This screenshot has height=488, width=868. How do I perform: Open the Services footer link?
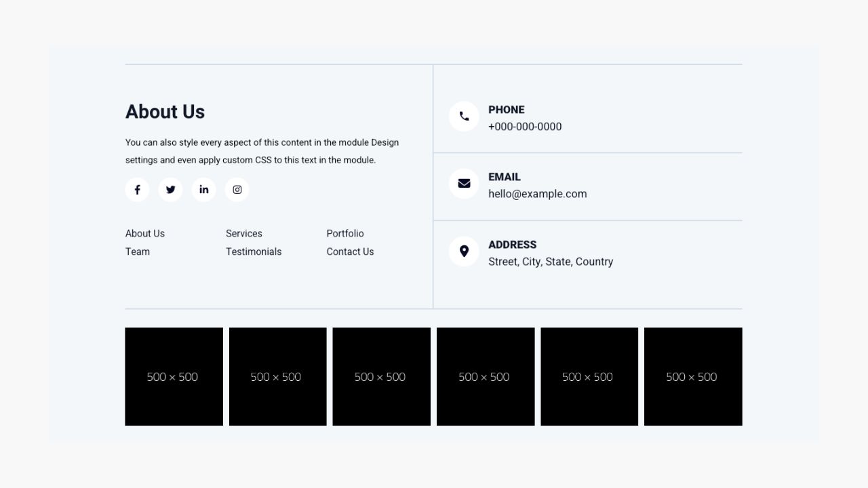(x=244, y=233)
